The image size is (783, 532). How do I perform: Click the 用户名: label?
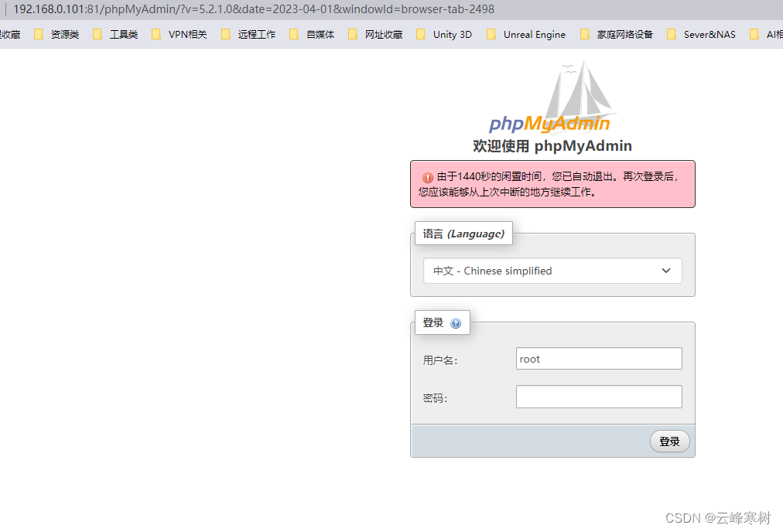click(x=440, y=360)
